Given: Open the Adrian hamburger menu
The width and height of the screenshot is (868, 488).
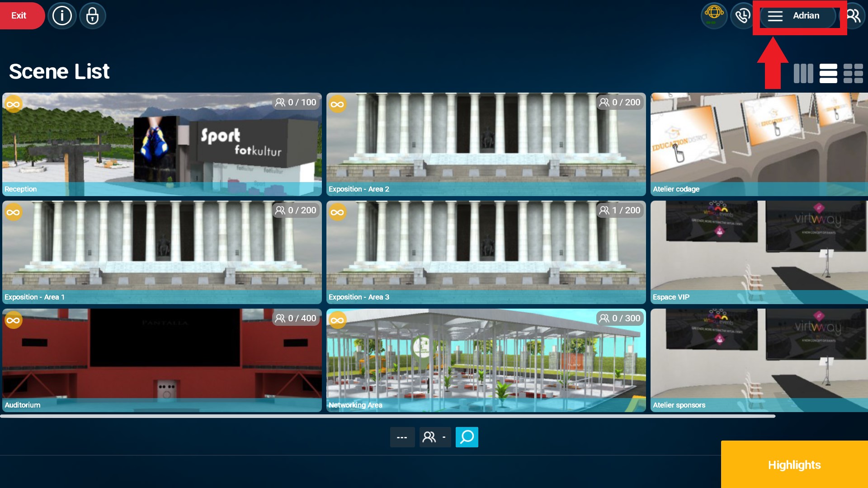Looking at the screenshot, I should coord(797,16).
